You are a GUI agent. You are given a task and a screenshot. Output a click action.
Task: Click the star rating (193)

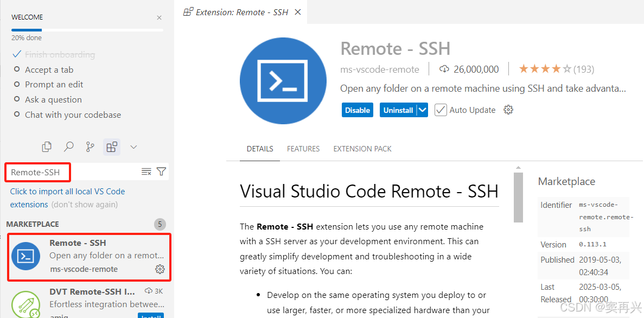tap(557, 69)
